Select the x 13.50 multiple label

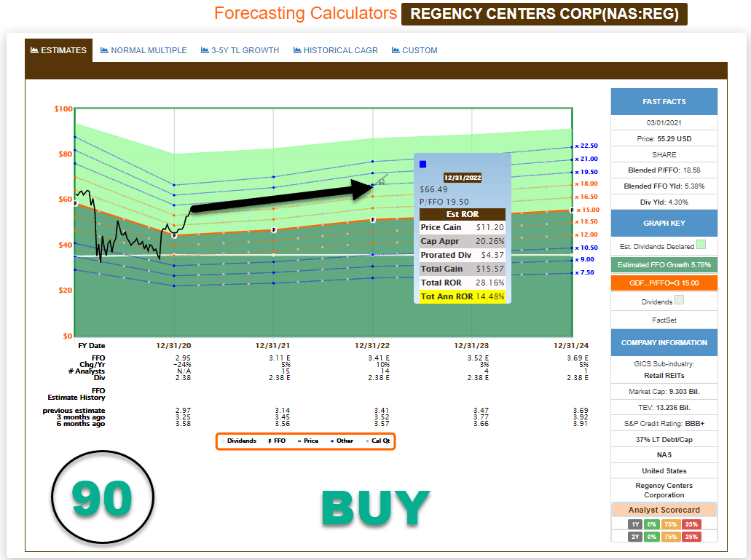click(586, 221)
